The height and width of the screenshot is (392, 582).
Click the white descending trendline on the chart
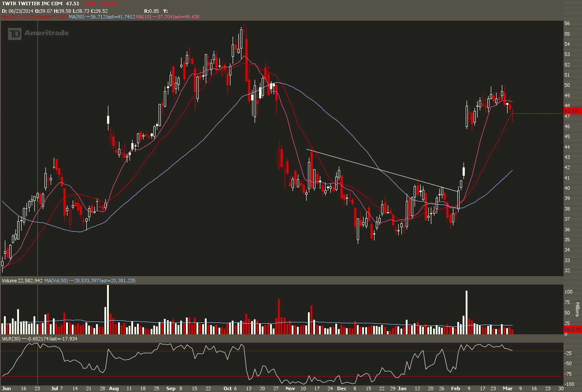(382, 170)
